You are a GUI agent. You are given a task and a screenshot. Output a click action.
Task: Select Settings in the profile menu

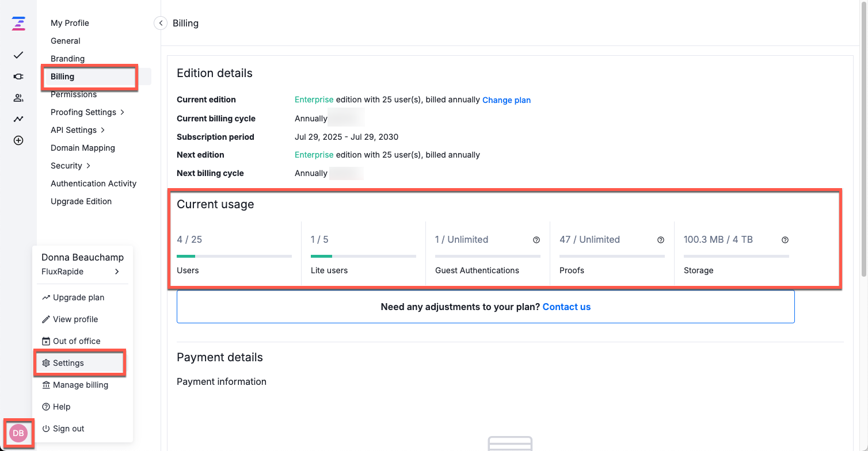click(68, 363)
